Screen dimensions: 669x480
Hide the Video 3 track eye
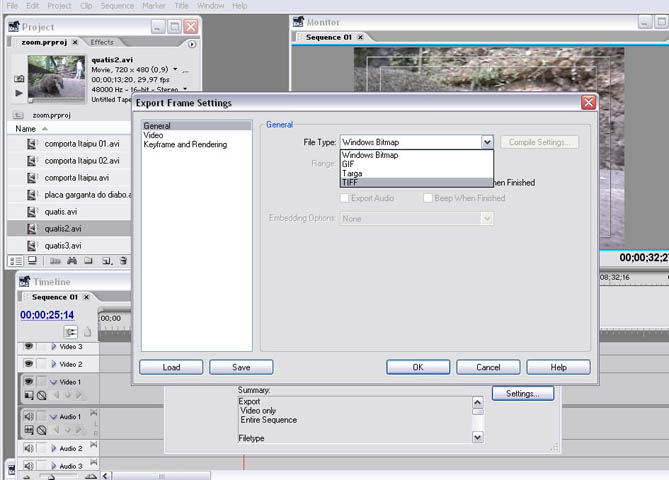[28, 346]
